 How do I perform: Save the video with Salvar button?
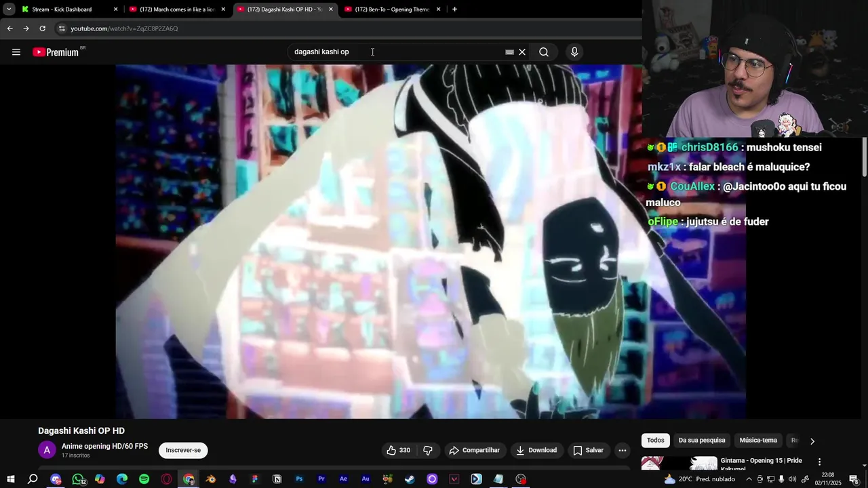click(588, 450)
